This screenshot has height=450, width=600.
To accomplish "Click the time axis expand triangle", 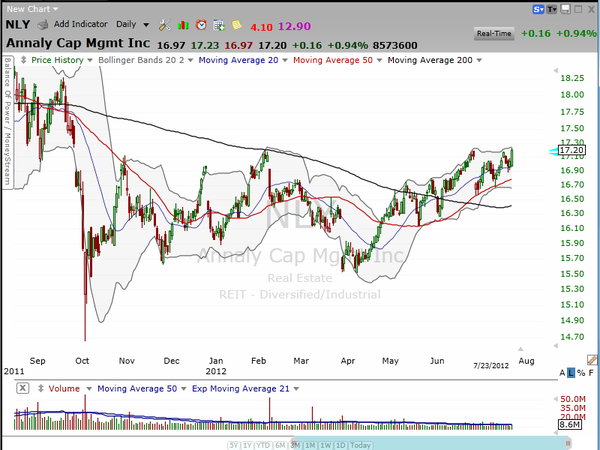I will (x=520, y=349).
